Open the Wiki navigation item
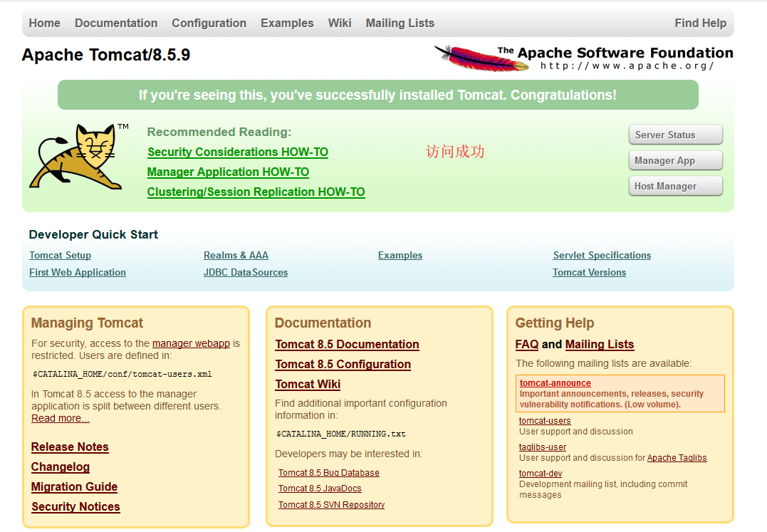767x532 pixels. pos(340,23)
